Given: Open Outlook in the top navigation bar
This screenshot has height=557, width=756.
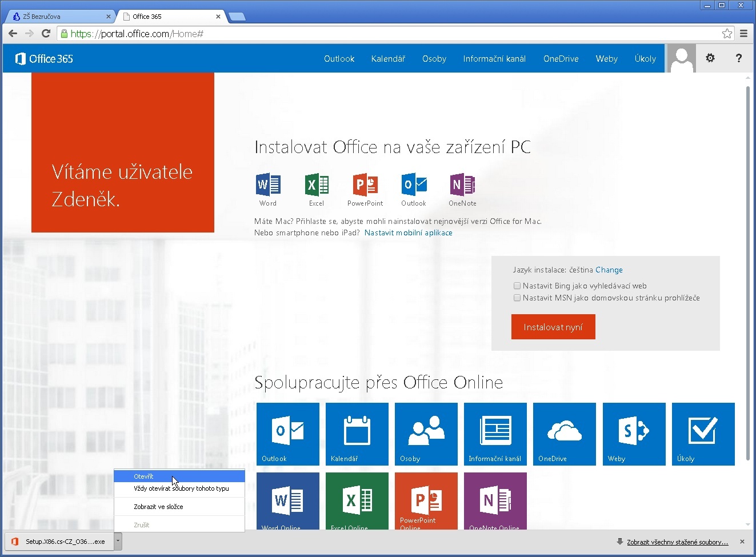Looking at the screenshot, I should coord(339,58).
